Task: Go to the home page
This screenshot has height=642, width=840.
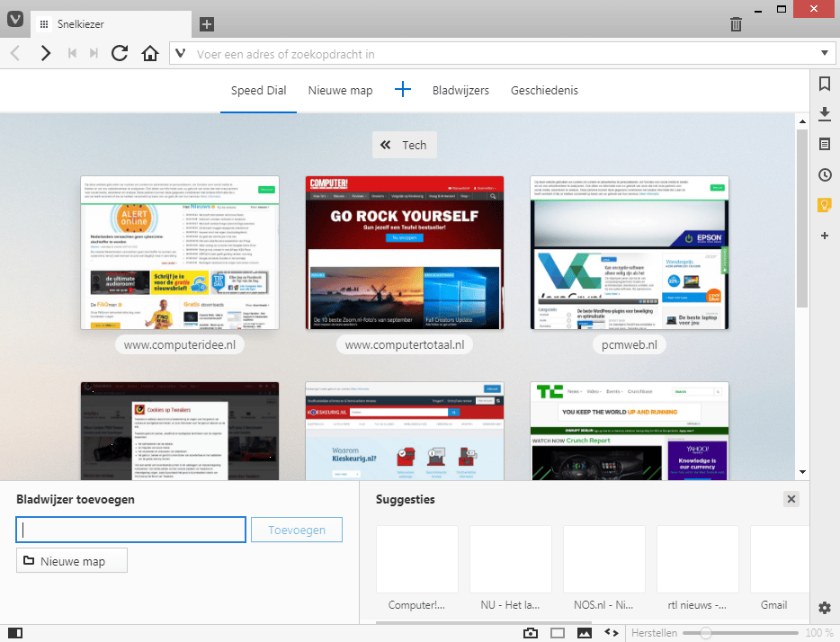Action: coord(150,53)
